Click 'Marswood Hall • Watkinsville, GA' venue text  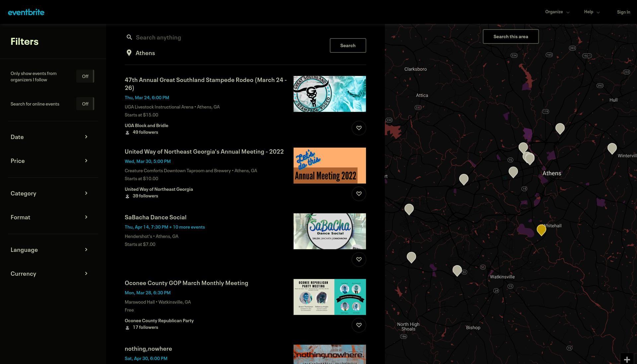[158, 302]
